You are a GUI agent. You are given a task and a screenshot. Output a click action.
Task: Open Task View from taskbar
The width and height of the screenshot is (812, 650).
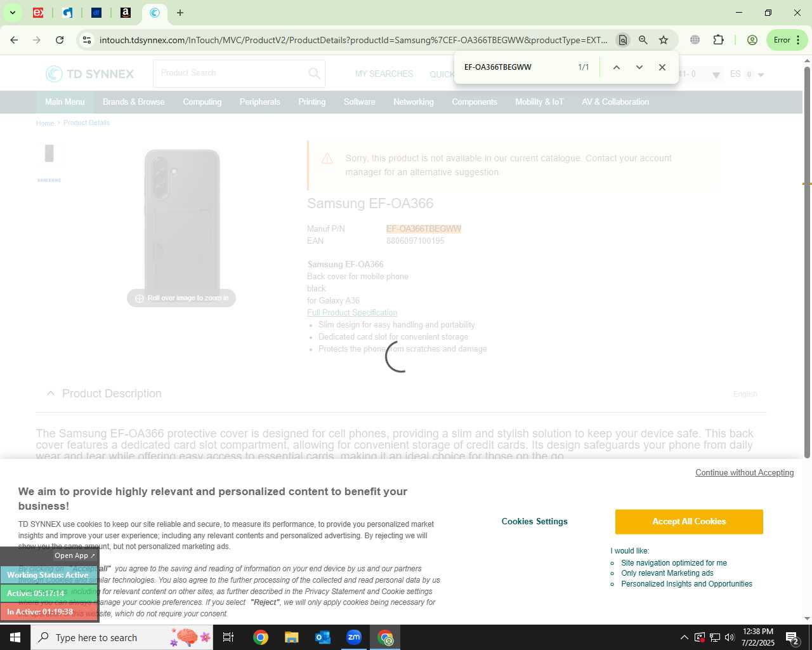click(x=228, y=637)
